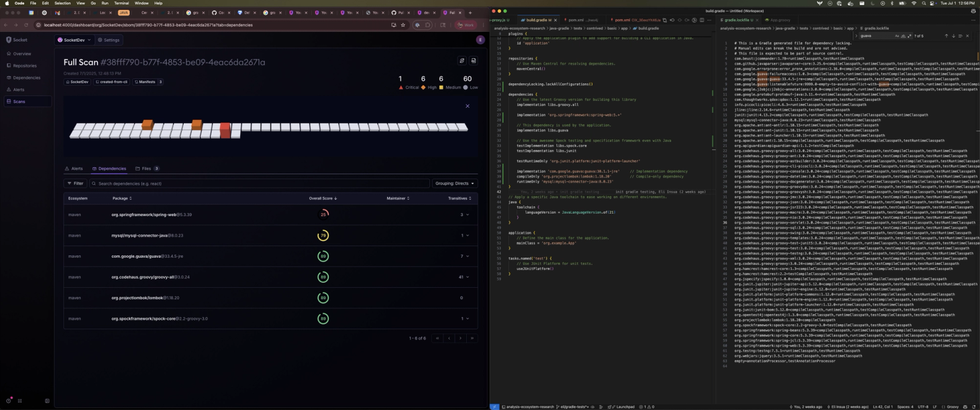
Task: Sort by Package column header
Action: coord(122,198)
